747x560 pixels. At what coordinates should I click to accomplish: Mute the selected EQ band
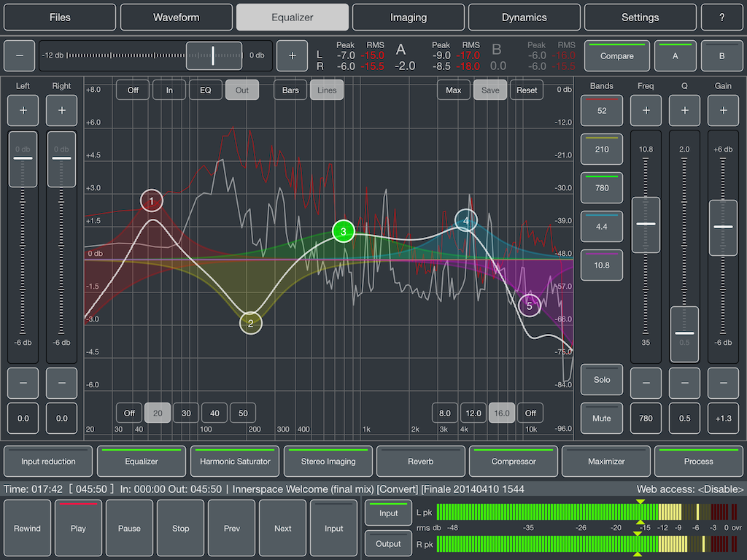tap(601, 418)
